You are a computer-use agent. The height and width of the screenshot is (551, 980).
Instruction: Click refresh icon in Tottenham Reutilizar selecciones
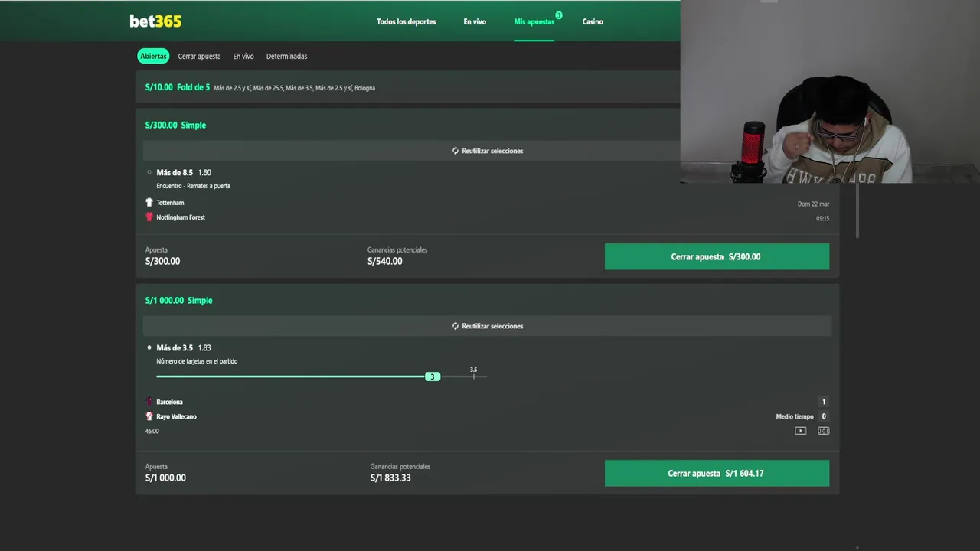tap(456, 151)
